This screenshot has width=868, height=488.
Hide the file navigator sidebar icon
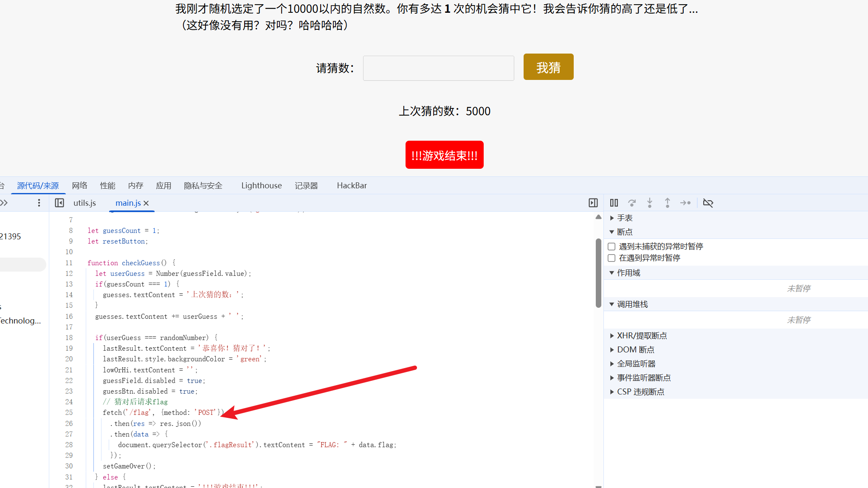click(x=59, y=203)
